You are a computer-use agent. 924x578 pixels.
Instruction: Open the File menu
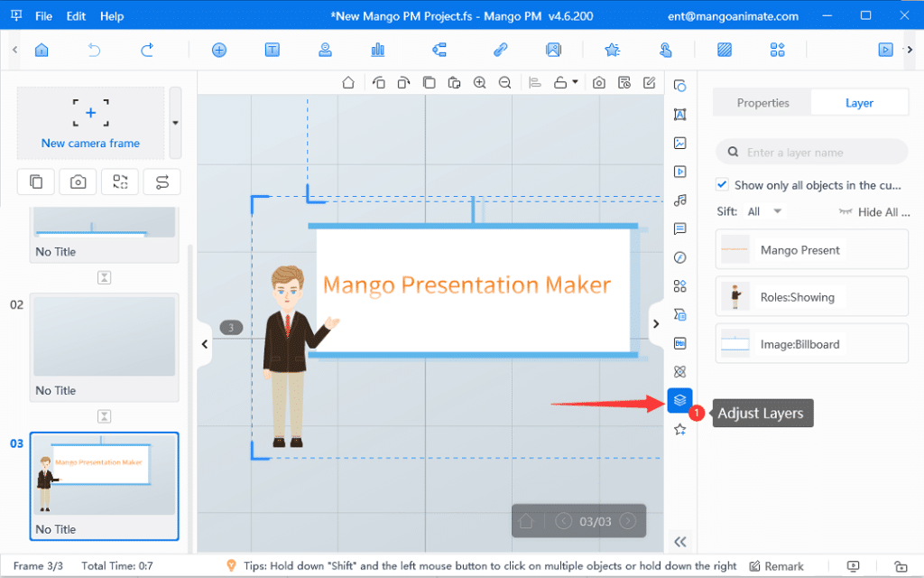point(43,15)
